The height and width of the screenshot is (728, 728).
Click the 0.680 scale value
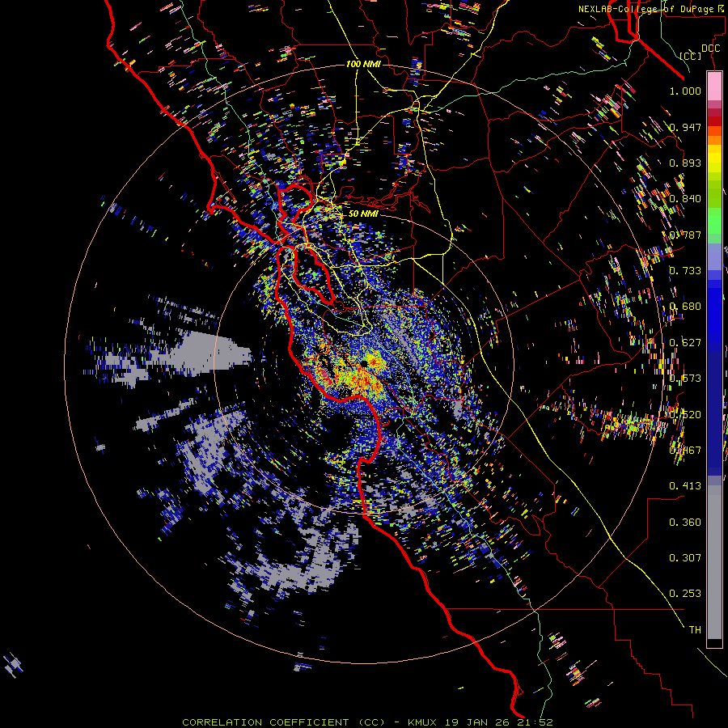[685, 306]
